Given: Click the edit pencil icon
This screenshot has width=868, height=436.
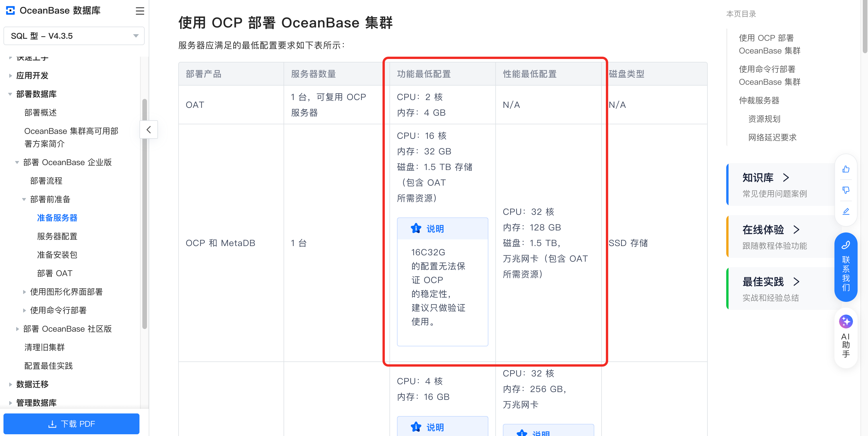Looking at the screenshot, I should pyautogui.click(x=846, y=211).
